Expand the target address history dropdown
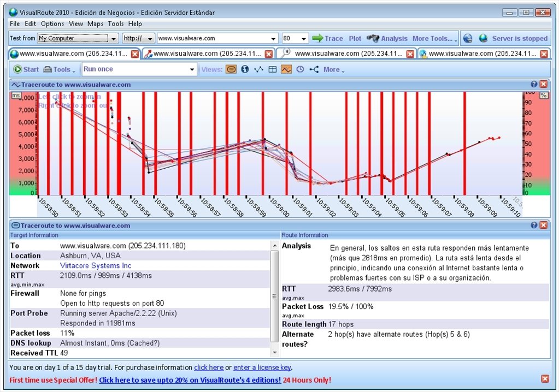Screen dimensions: 559x392 (273, 38)
